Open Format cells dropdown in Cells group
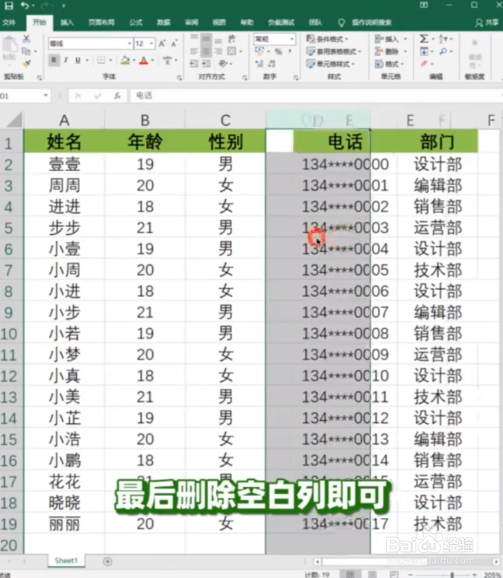 pos(390,64)
